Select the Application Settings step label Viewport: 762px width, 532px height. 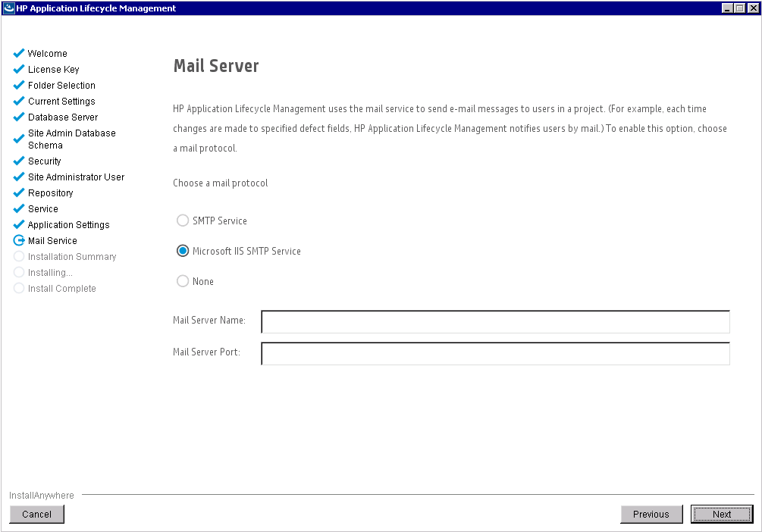click(x=68, y=224)
